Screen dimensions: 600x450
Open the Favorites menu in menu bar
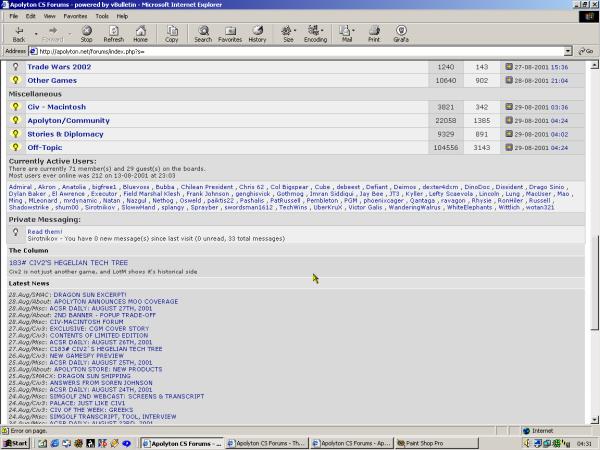point(75,16)
